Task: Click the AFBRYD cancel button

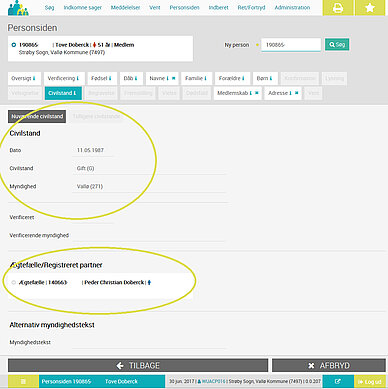Action: [329, 366]
